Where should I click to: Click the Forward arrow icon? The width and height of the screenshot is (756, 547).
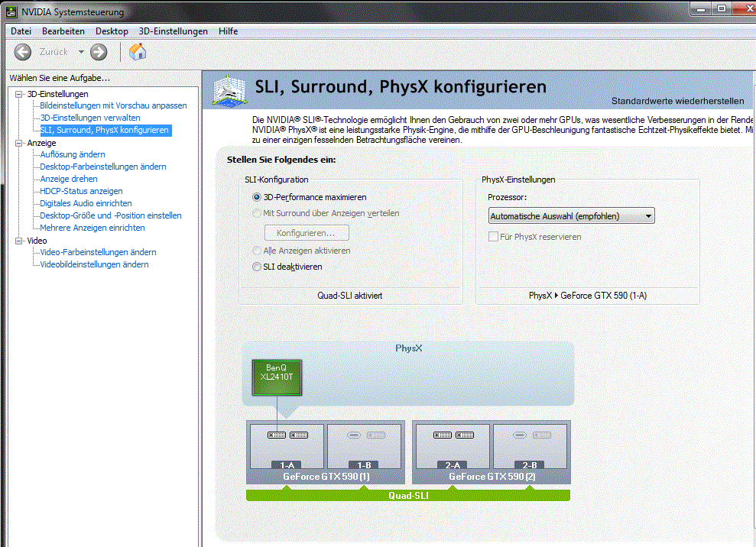coord(99,52)
